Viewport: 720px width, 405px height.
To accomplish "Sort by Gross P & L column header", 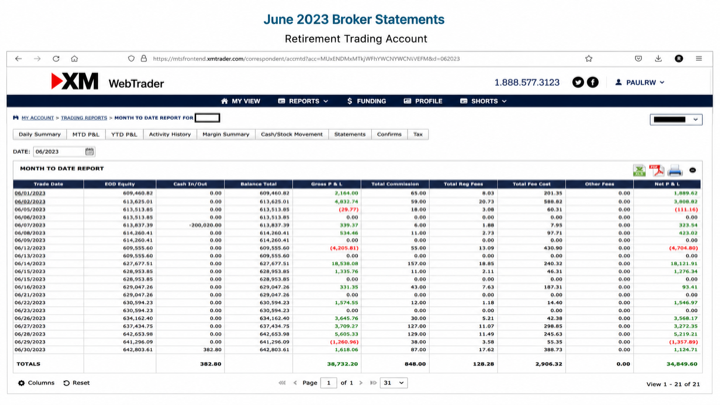I will click(326, 184).
